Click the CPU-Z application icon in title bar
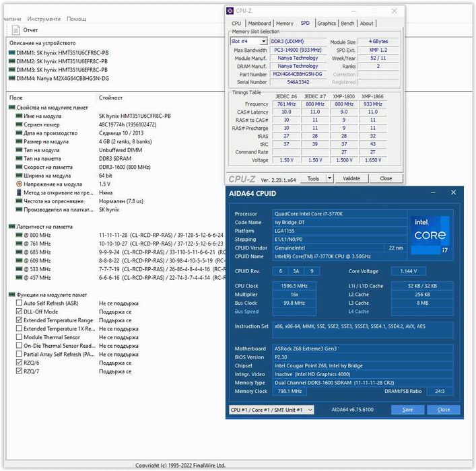 230,11
